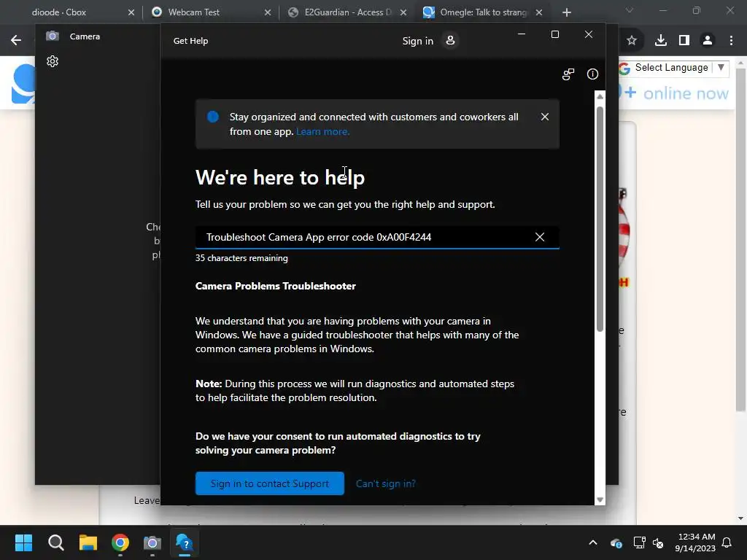Toggle Chrome side panel icon
Viewport: 747px width, 560px height.
pos(684,41)
